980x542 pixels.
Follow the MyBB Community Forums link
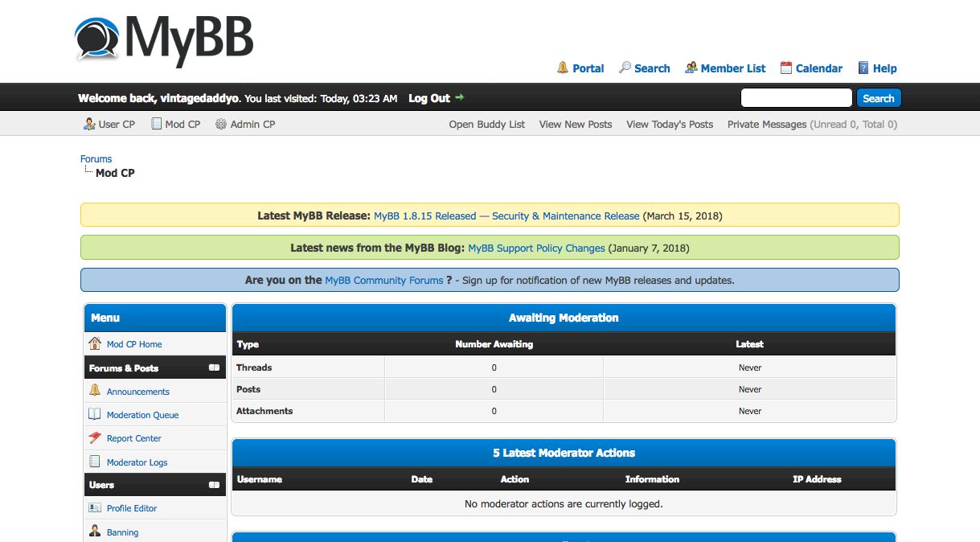tap(383, 280)
